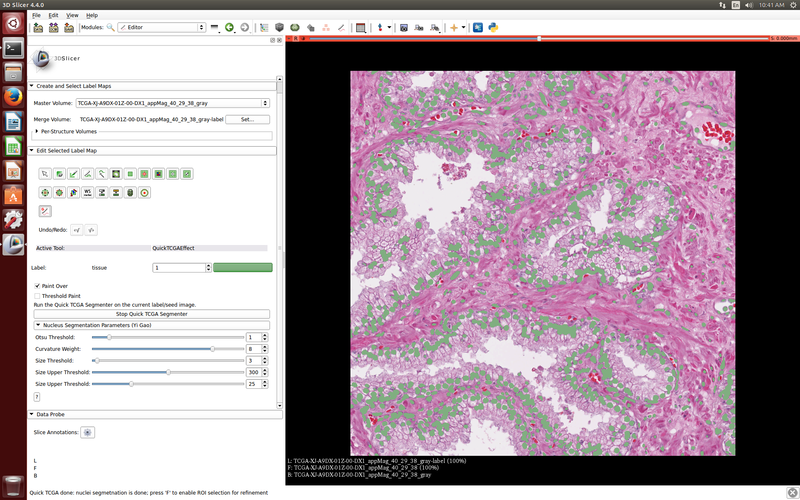Open the Master Volume dropdown

[172, 102]
